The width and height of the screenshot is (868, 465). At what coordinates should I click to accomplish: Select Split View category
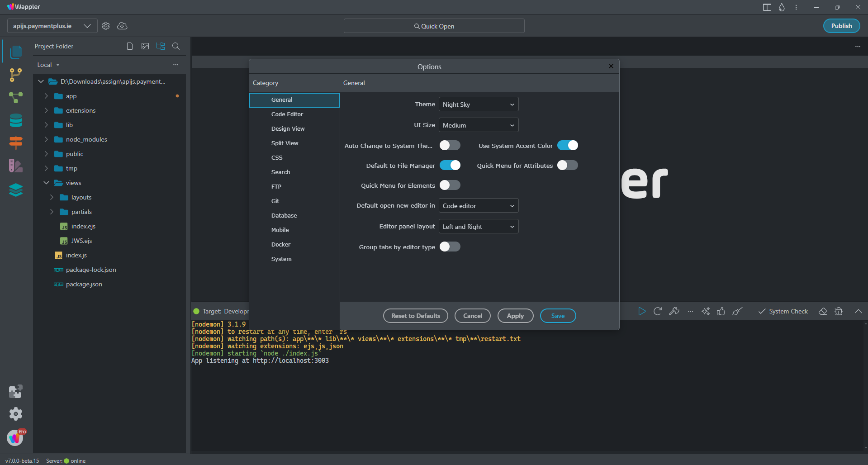click(294, 143)
